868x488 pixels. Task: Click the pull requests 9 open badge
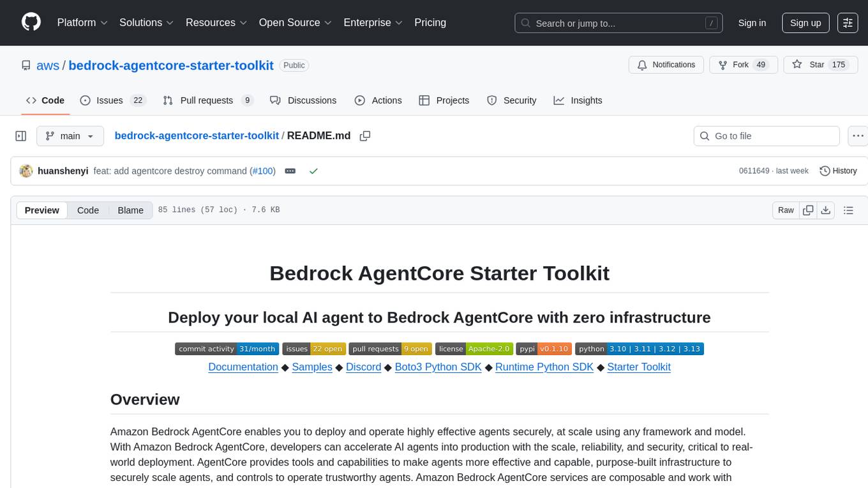click(x=390, y=349)
